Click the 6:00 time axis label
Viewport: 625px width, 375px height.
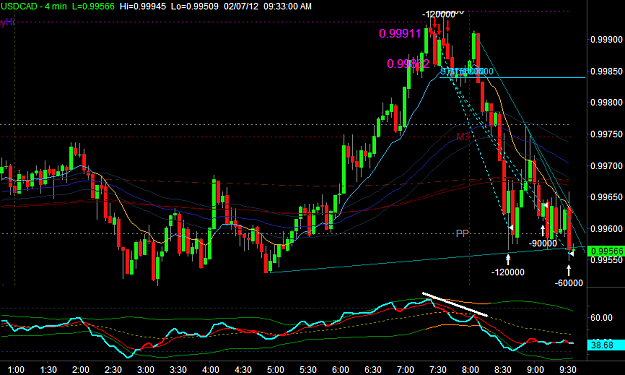pos(340,369)
